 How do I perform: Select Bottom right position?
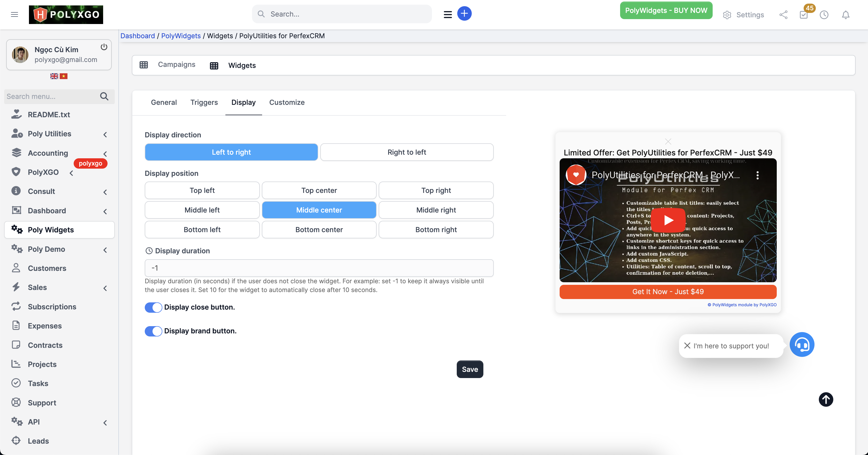click(436, 230)
